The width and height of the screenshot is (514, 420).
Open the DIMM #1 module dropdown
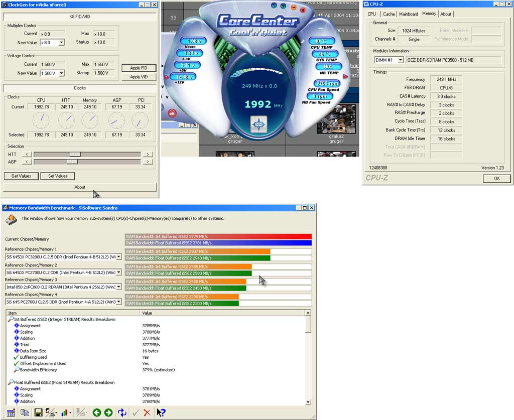pyautogui.click(x=400, y=60)
